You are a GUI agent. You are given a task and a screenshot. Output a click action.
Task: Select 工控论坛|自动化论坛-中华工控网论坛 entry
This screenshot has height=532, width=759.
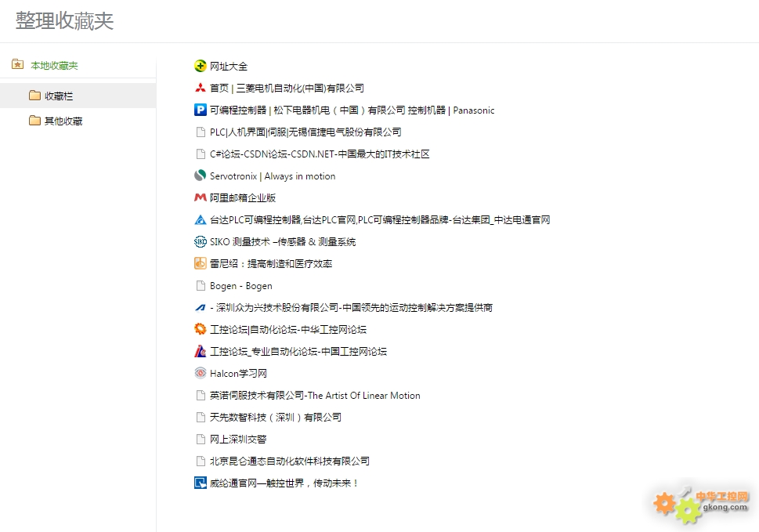288,330
